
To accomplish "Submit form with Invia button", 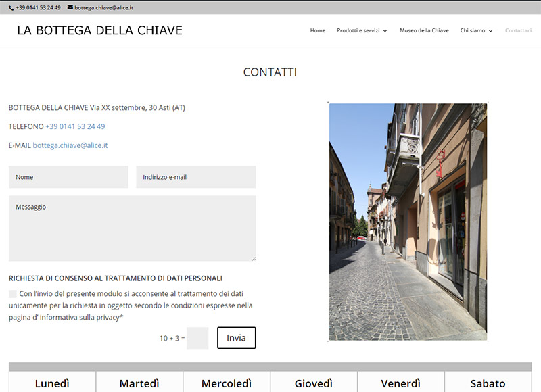I will [x=236, y=338].
